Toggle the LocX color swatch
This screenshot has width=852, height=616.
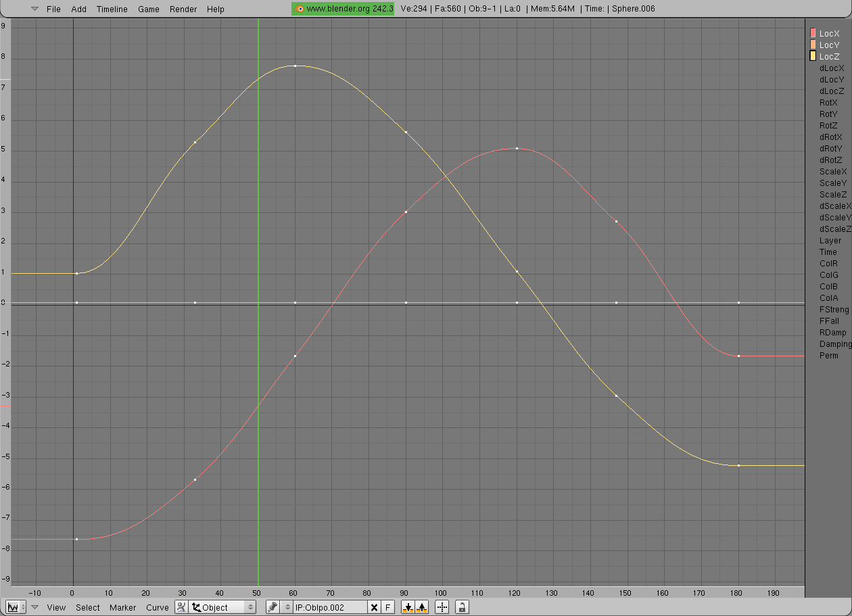pyautogui.click(x=813, y=33)
